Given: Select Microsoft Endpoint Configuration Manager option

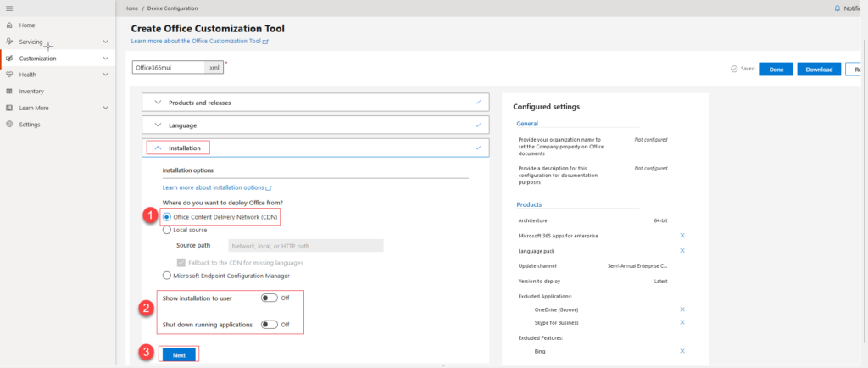Looking at the screenshot, I should (x=167, y=275).
